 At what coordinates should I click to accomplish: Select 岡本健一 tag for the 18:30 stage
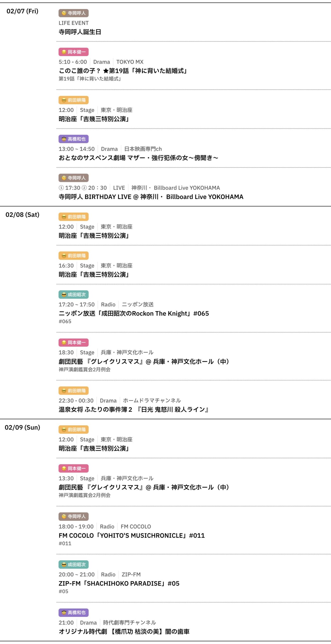click(73, 343)
